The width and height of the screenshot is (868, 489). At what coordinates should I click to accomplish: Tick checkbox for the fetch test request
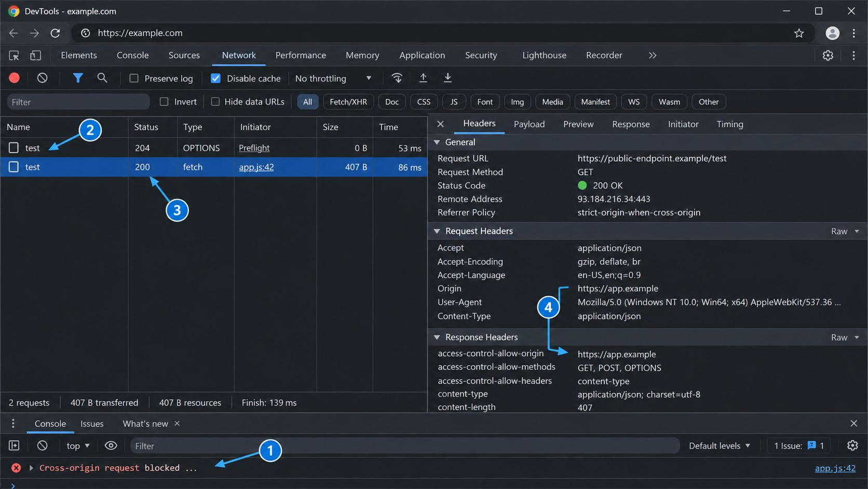coord(13,167)
